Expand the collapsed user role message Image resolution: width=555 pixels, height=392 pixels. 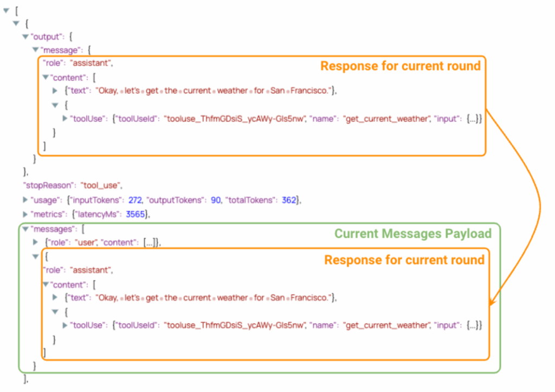click(x=36, y=242)
